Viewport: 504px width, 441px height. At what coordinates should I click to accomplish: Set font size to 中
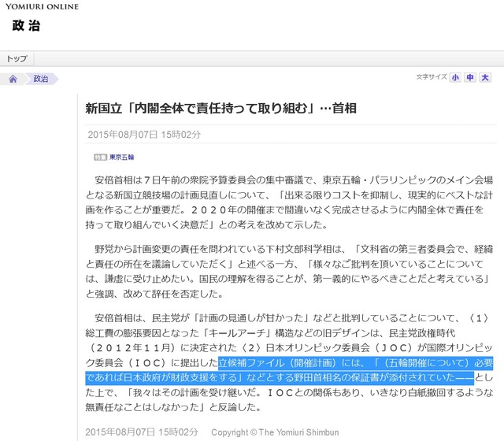pos(470,77)
